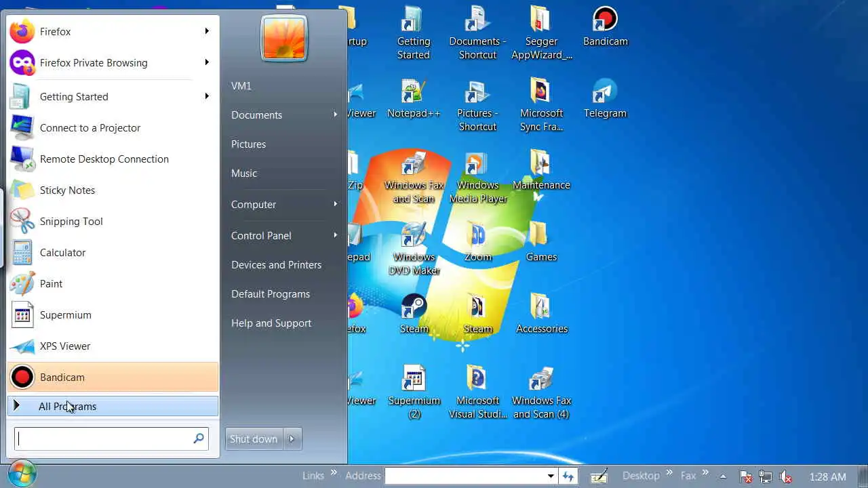Image resolution: width=868 pixels, height=488 pixels.
Task: Select Games folder on desktop
Action: pos(541,243)
